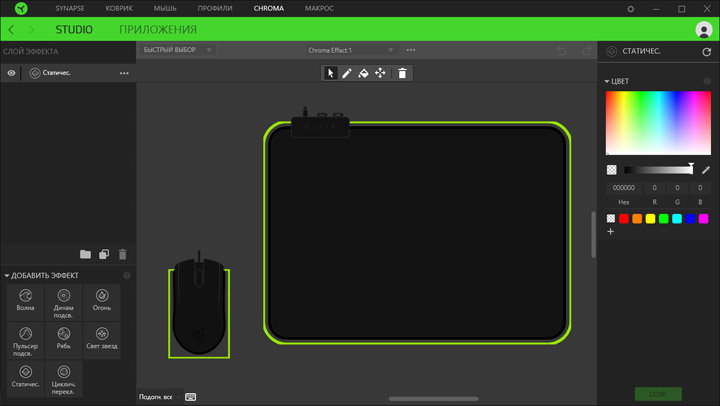Viewport: 720px width, 406px height.
Task: Select the paint bucket fill tool
Action: point(363,73)
